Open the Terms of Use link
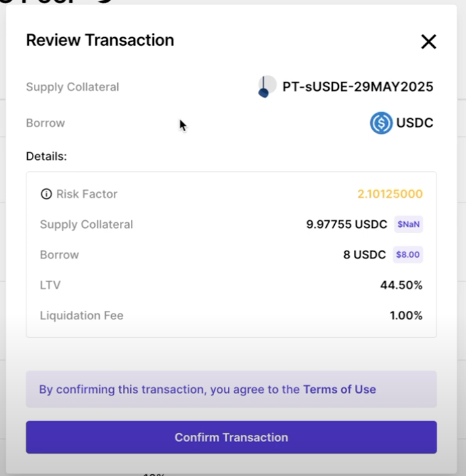 click(x=339, y=389)
